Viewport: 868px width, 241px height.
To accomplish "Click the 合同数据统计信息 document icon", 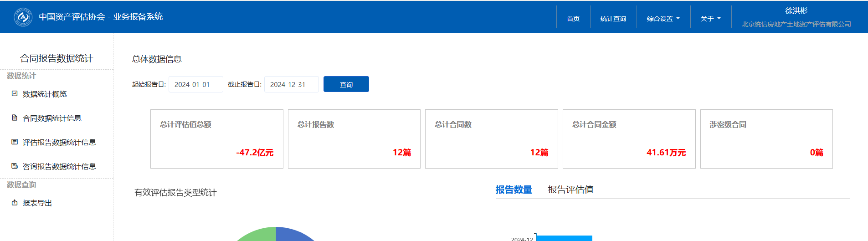I will pyautogui.click(x=15, y=118).
